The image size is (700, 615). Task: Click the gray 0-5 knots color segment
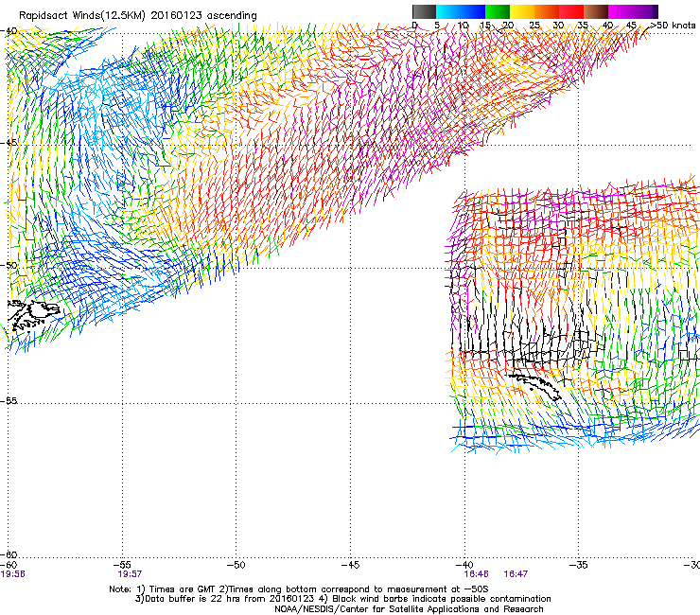[x=425, y=11]
